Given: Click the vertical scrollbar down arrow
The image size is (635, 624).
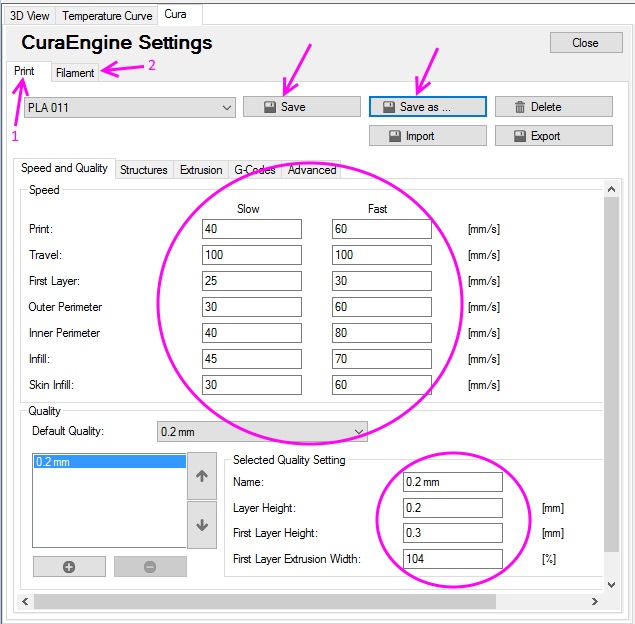Looking at the screenshot, I should (x=612, y=585).
